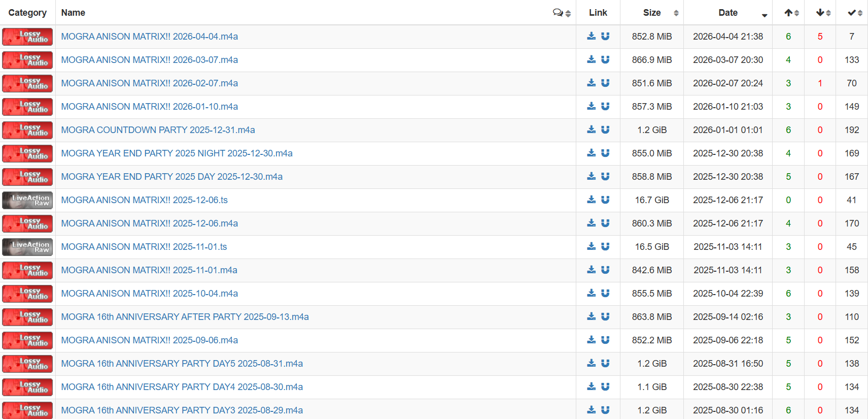Viewport: 868px width, 419px height.
Task: Open MOGRA ANISON MATRIX!! 2026-02-07.m4a
Action: 150,83
